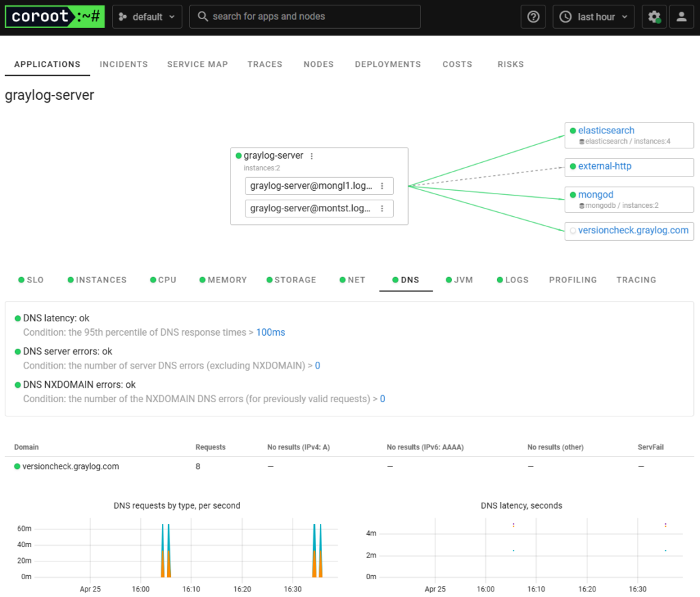Click the coroot logo
700x597 pixels.
(x=54, y=16)
